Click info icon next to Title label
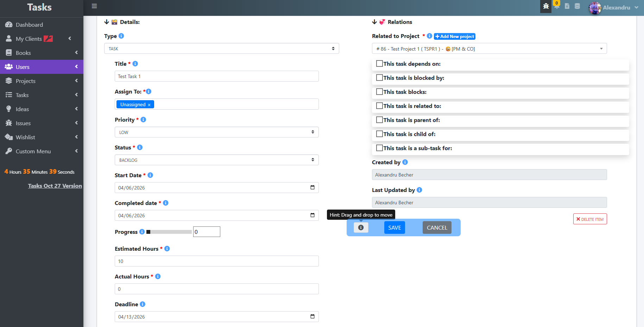Viewport: 644px width, 327px height. 135,64
